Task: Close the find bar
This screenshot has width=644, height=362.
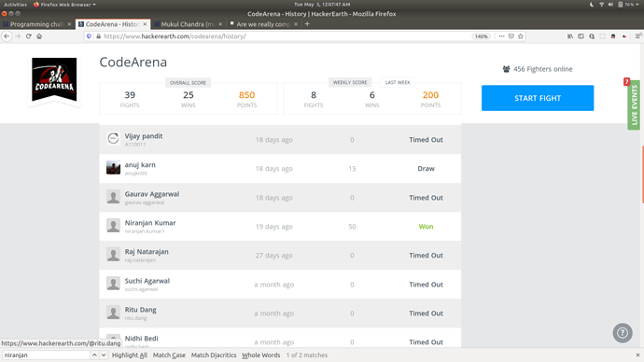Action: pos(637,355)
